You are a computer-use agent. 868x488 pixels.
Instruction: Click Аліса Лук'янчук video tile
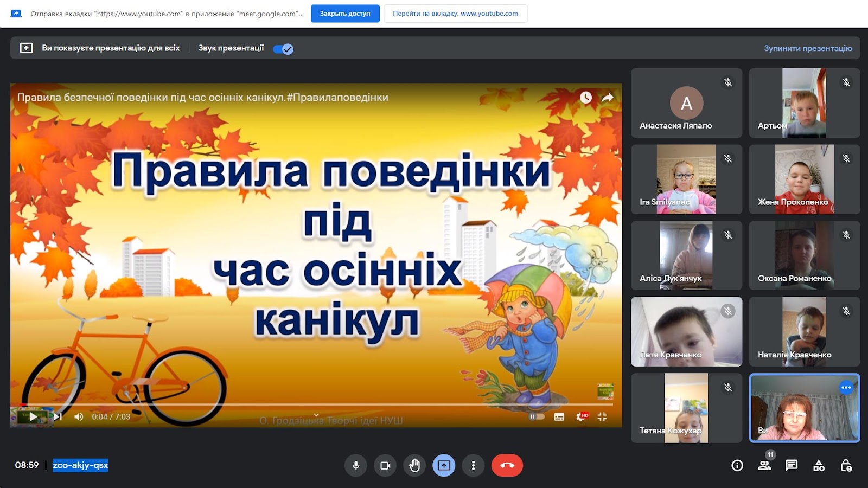[x=686, y=255]
